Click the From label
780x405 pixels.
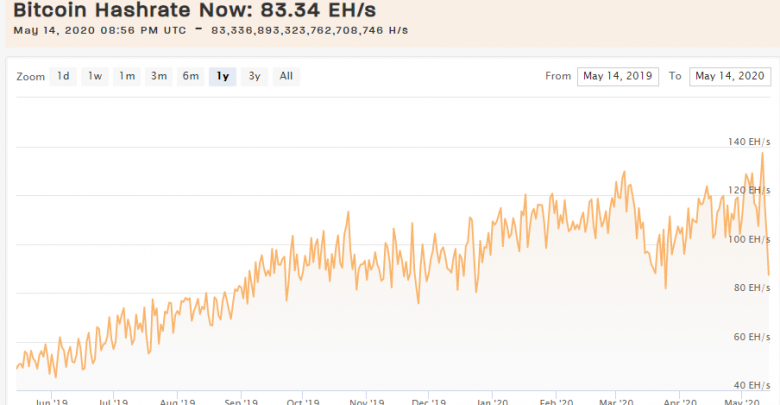click(x=558, y=76)
